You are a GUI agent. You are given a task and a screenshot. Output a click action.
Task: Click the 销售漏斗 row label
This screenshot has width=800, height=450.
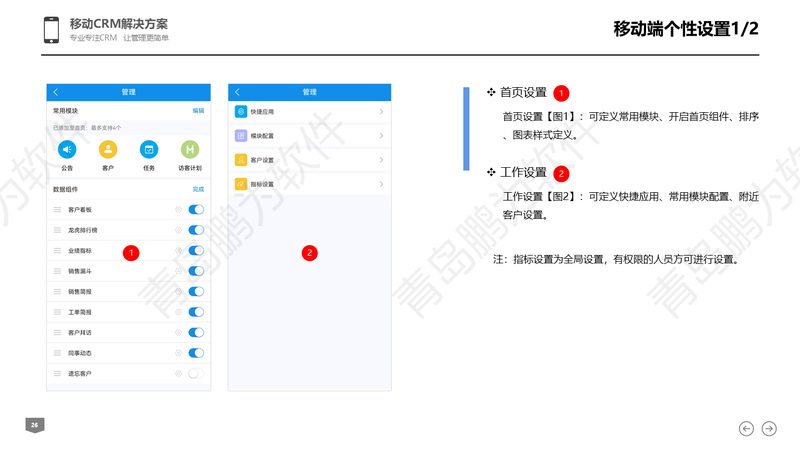tap(80, 271)
